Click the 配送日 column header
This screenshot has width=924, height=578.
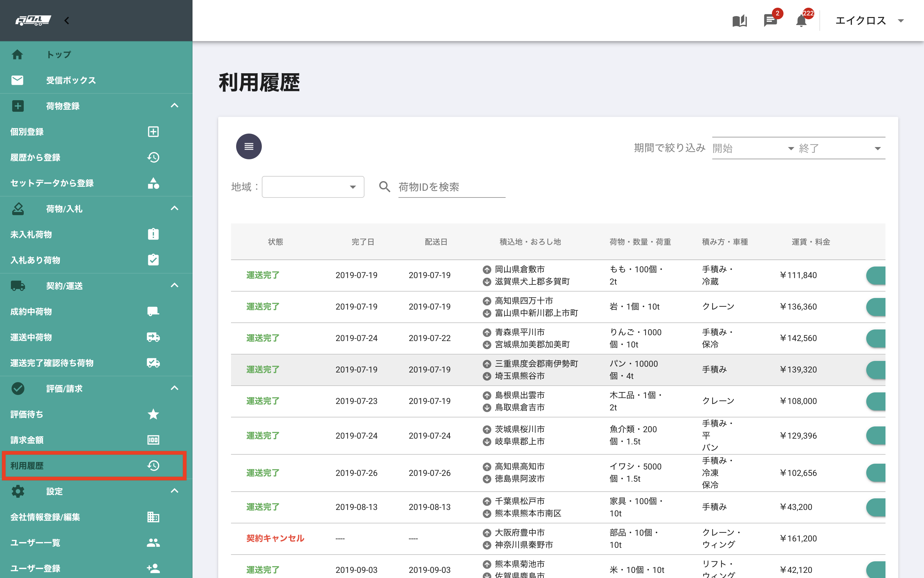[436, 241]
